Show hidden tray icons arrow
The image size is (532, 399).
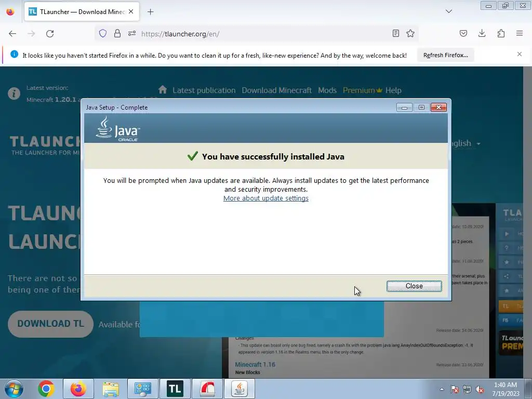[x=442, y=389]
